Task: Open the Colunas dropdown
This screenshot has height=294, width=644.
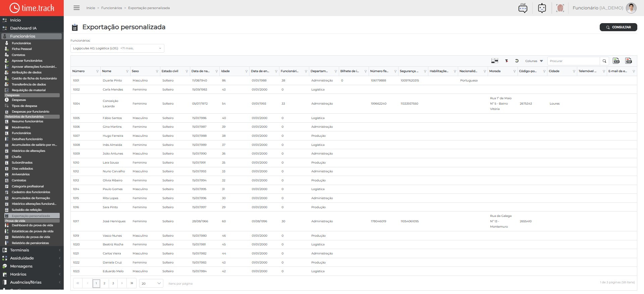Action: 534,61
